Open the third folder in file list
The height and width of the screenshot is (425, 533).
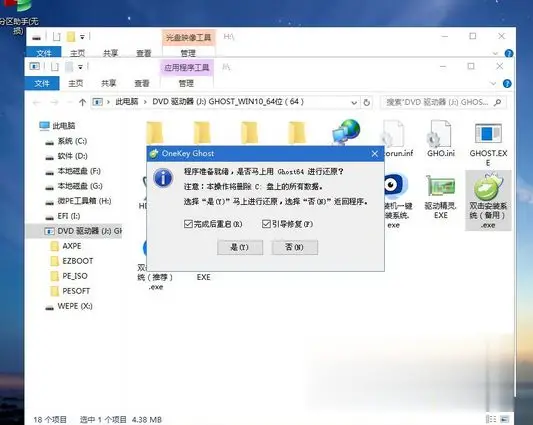[249, 133]
